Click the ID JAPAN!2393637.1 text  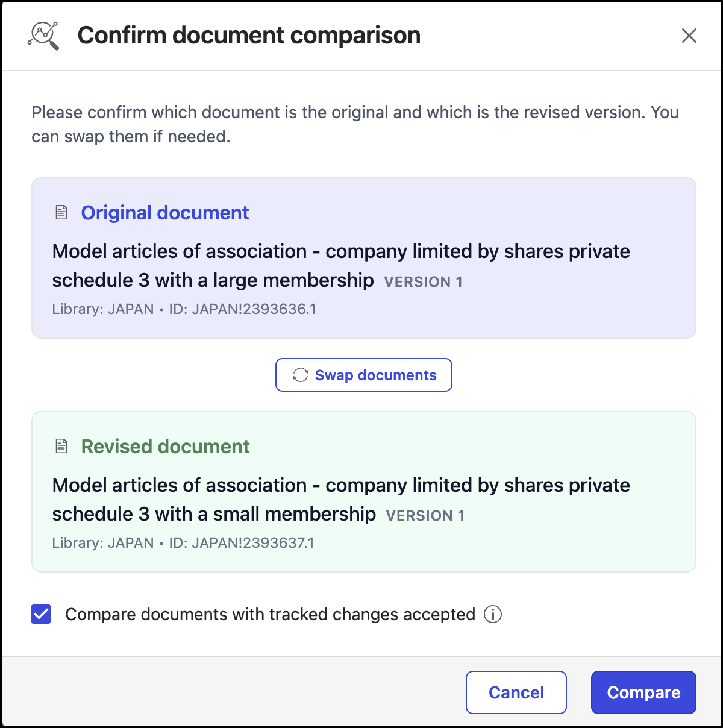(x=241, y=543)
